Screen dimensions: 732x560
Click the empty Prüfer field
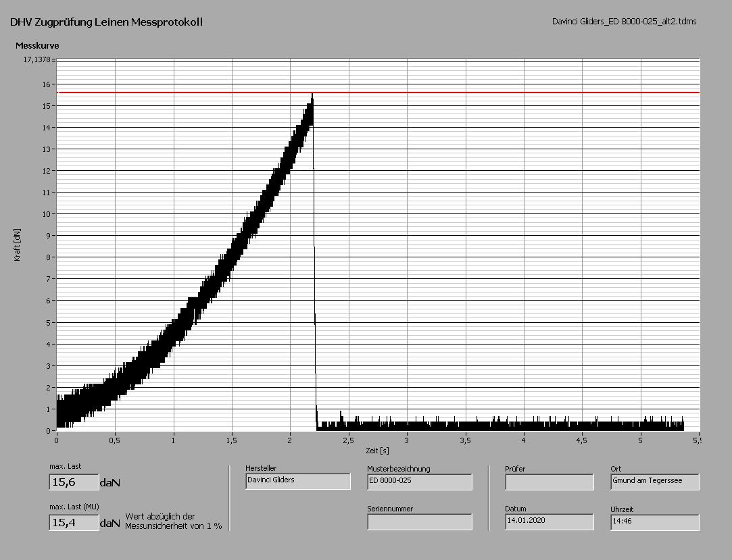550,482
